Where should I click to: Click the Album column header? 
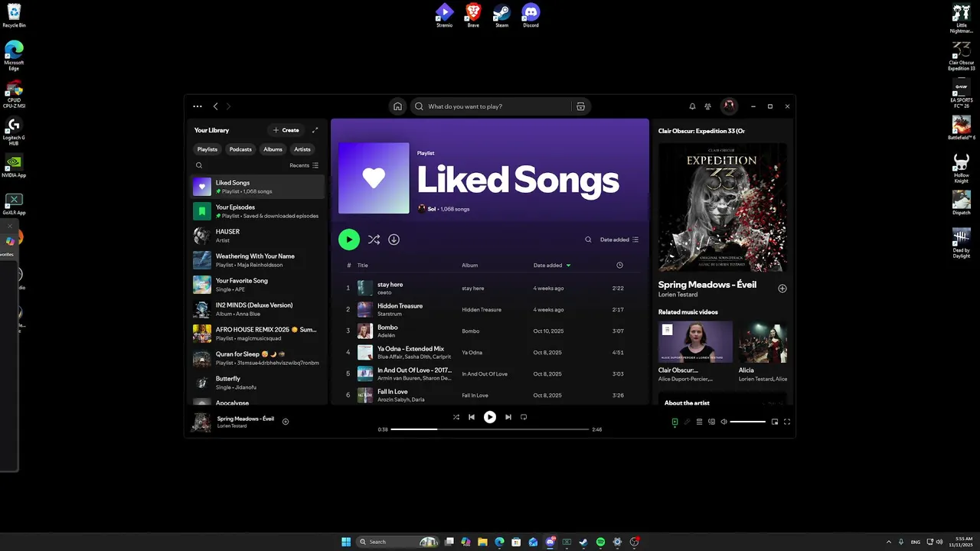469,266
